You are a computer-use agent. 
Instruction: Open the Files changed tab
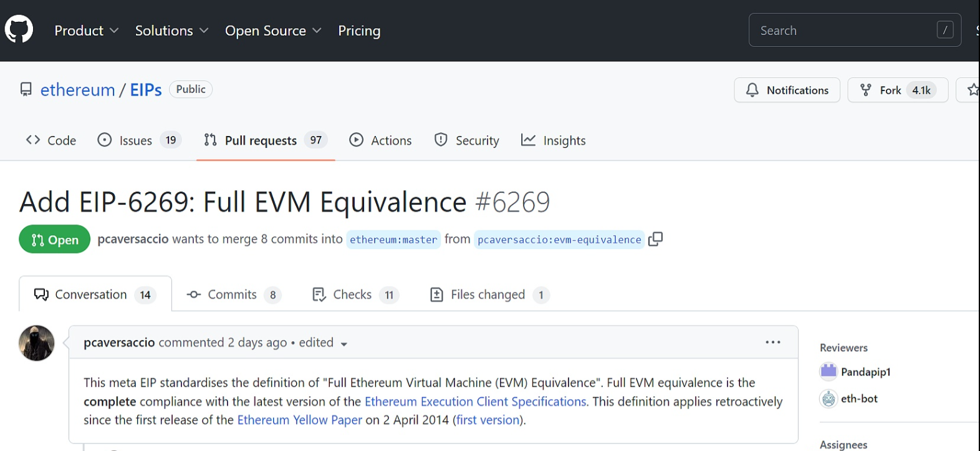489,294
